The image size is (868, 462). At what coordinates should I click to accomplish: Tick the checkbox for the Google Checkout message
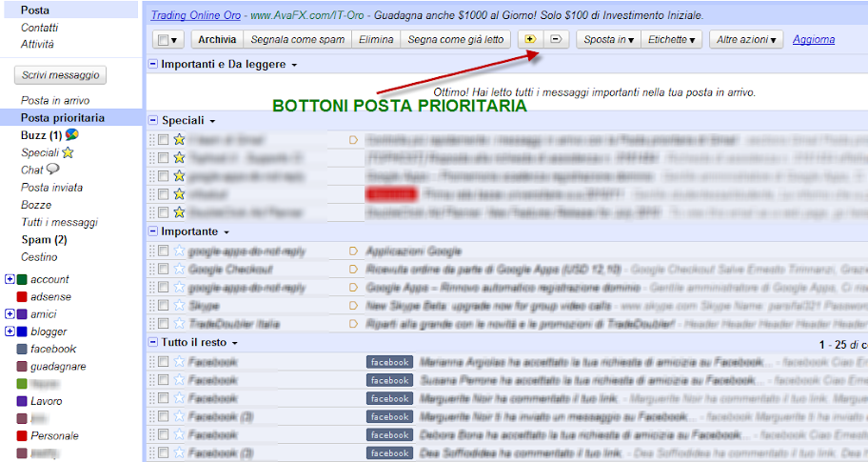[x=163, y=269]
